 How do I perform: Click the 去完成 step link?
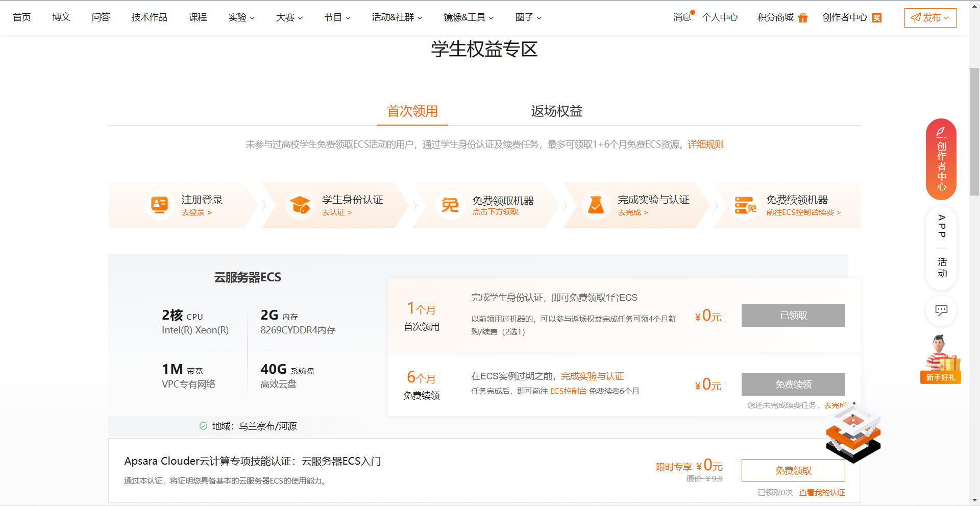pos(633,212)
